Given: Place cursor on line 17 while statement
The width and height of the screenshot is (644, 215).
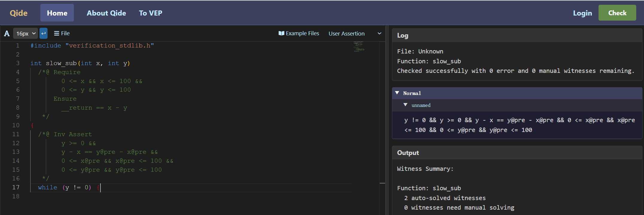Looking at the screenshot, I should coord(64,187).
